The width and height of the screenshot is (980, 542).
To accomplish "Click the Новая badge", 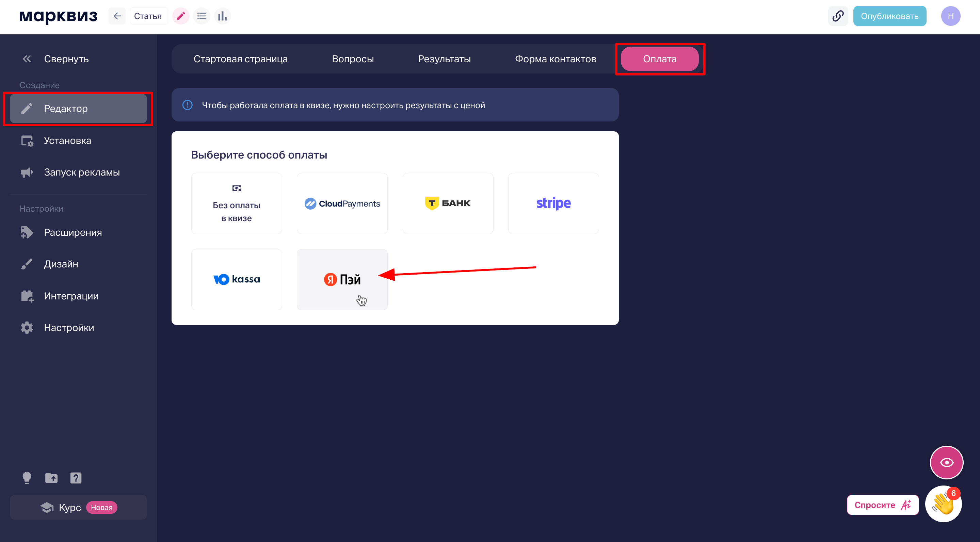I will click(101, 507).
